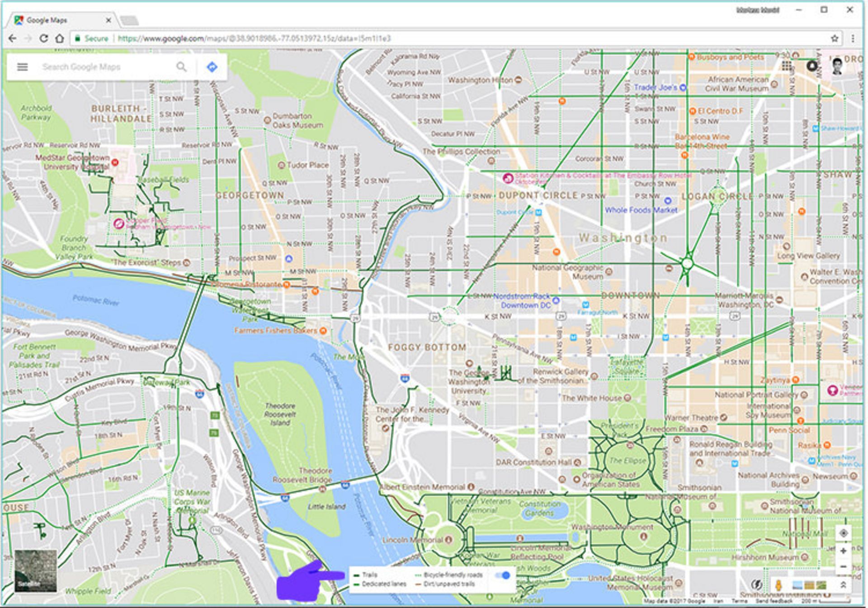Screen dimensions: 868x608
Task: Select the Lincoln Memorial pin
Action: click(x=449, y=540)
